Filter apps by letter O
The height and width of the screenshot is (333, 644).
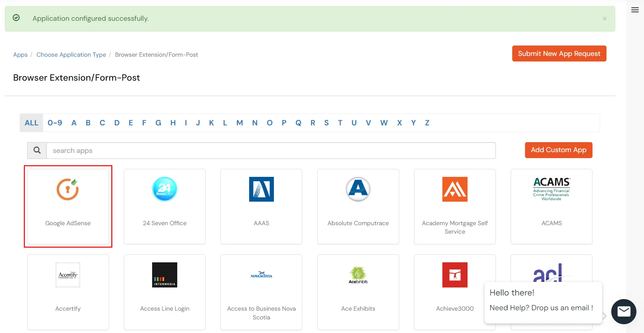270,123
